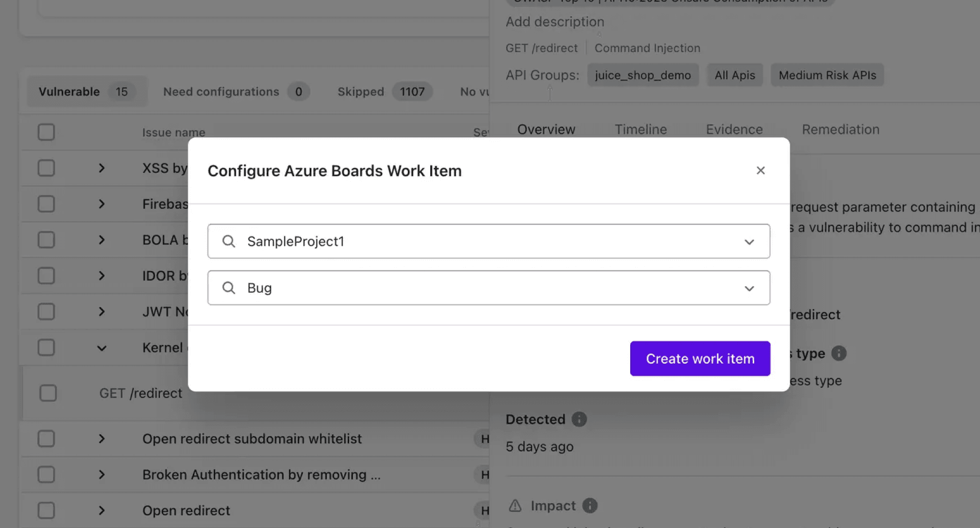
Task: Expand the Broken Authentication row
Action: click(101, 474)
